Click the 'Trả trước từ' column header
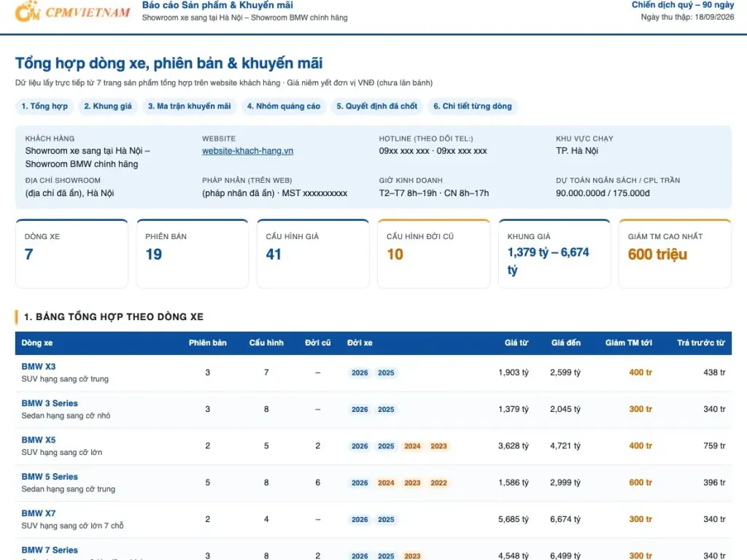Screen dimensions: 747x560 tap(701, 343)
